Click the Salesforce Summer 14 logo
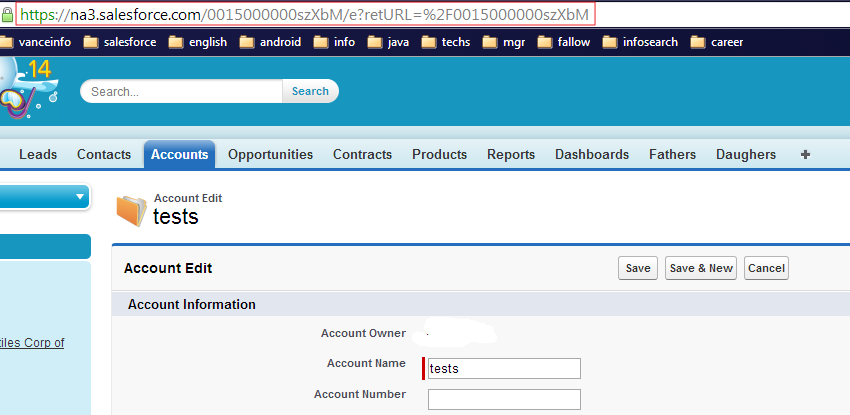The image size is (850, 415). (x=28, y=88)
